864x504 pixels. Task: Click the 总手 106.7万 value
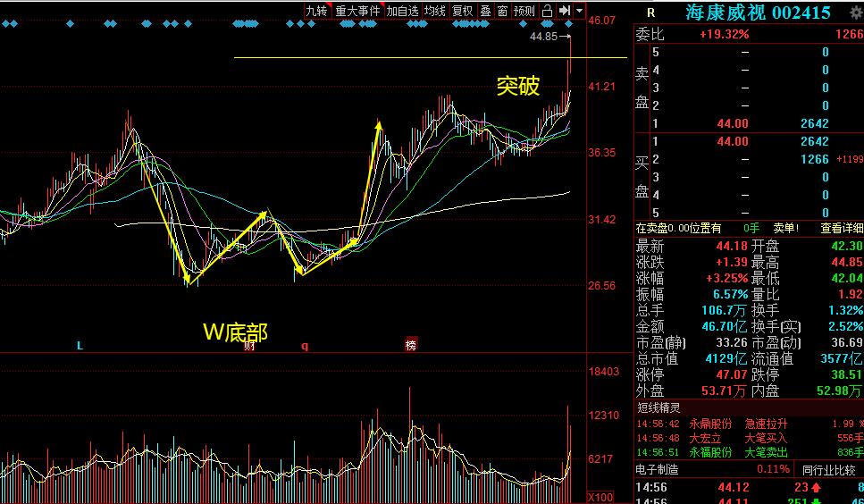tap(725, 310)
